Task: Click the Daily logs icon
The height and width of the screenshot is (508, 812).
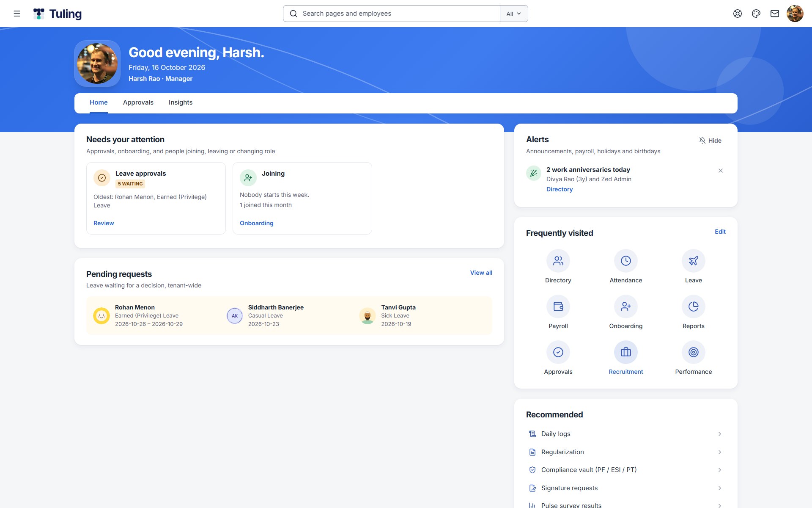Action: click(532, 434)
